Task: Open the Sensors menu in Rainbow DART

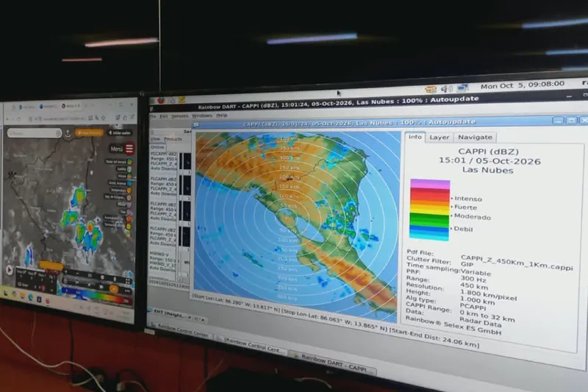Action: point(179,116)
